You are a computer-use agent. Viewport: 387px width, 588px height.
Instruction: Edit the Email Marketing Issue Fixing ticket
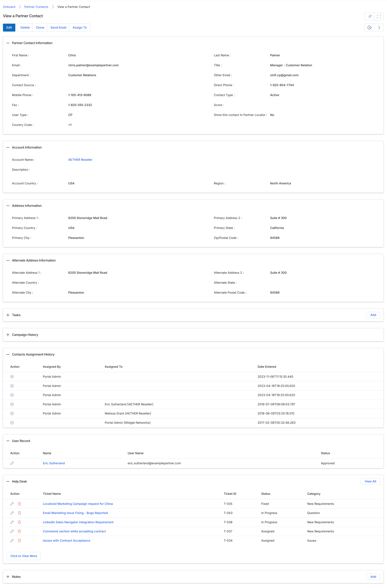(12, 513)
